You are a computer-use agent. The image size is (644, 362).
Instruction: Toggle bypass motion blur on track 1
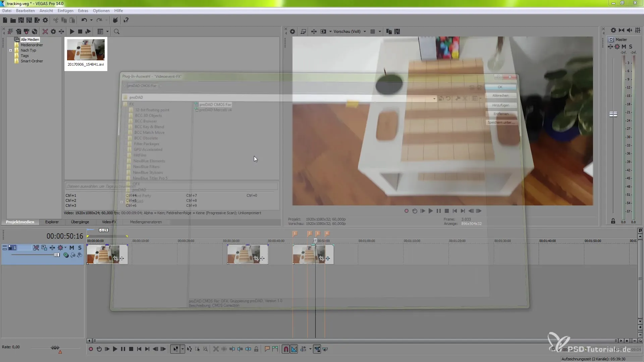[x=36, y=248]
